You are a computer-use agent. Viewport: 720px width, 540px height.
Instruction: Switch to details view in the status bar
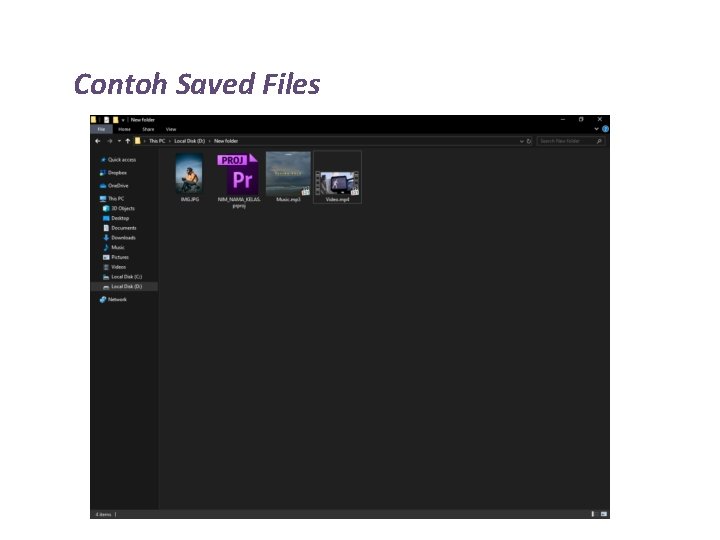tap(593, 514)
